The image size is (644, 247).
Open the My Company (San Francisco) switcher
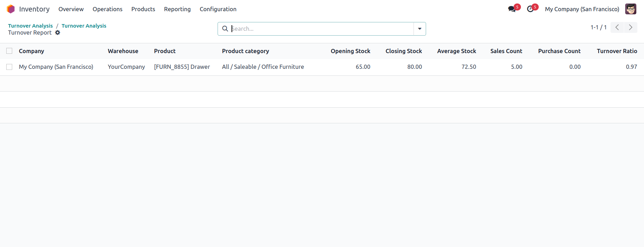click(x=582, y=9)
